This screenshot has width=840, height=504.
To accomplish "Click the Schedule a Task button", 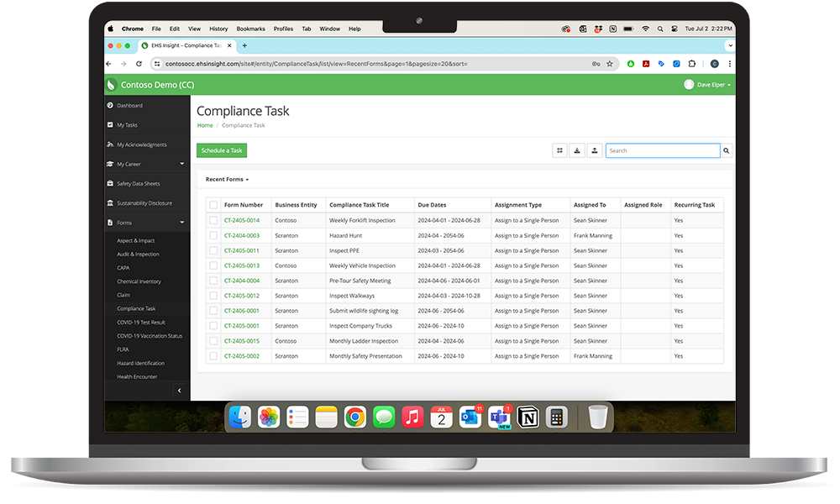I will (x=221, y=150).
